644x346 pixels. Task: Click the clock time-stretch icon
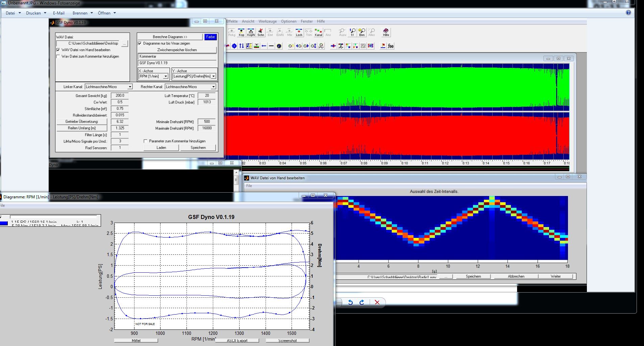[279, 46]
